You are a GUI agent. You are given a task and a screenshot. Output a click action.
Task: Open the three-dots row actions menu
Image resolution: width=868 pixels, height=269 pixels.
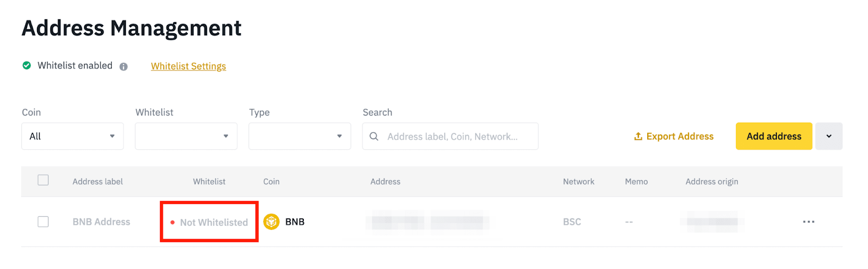pos(808,222)
